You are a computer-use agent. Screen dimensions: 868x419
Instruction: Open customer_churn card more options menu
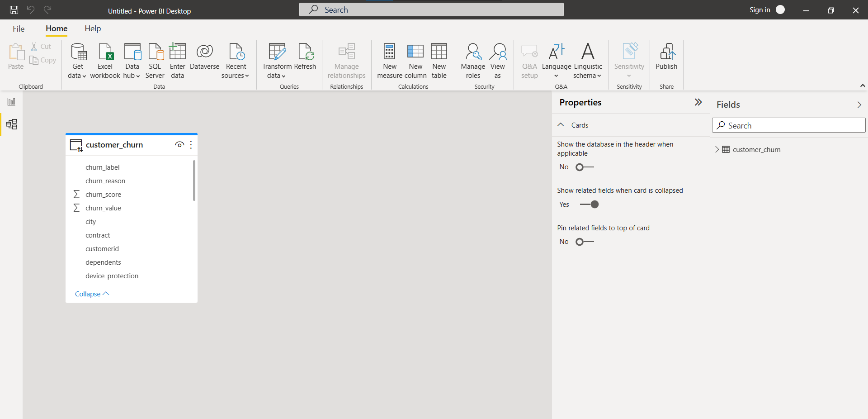point(191,145)
